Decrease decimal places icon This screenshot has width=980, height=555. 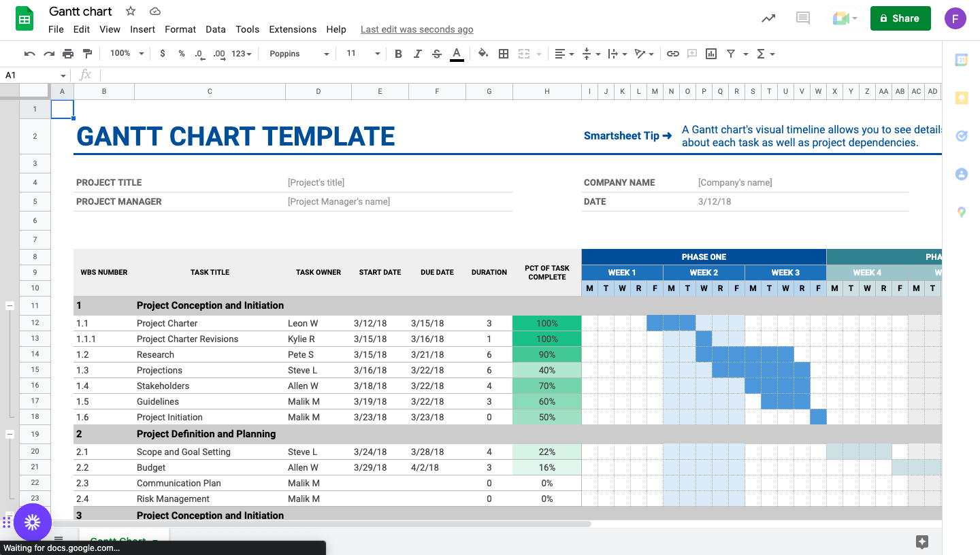click(x=199, y=54)
